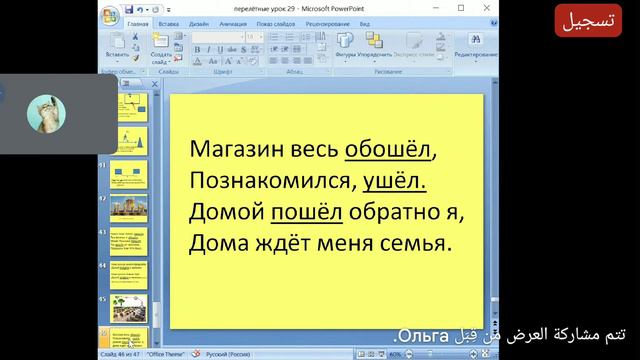The height and width of the screenshot is (360, 640).
Task: Toggle Justify text alignment
Action: (x=308, y=61)
